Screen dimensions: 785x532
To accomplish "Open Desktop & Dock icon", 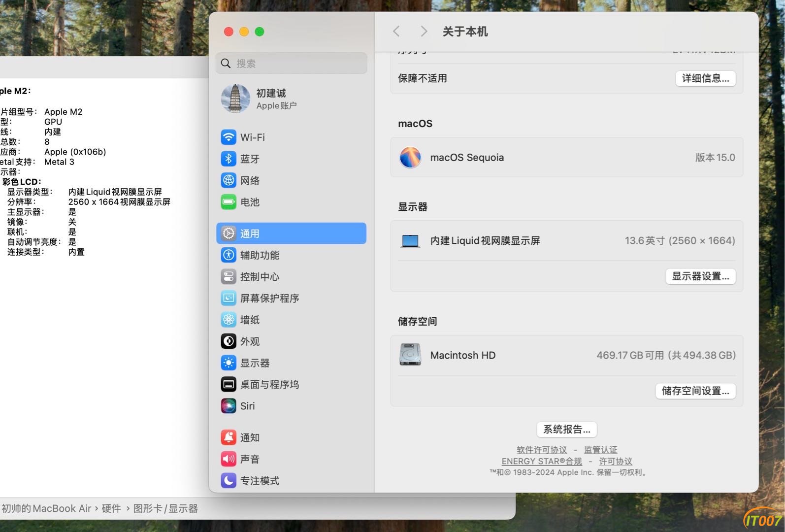I will pyautogui.click(x=229, y=384).
